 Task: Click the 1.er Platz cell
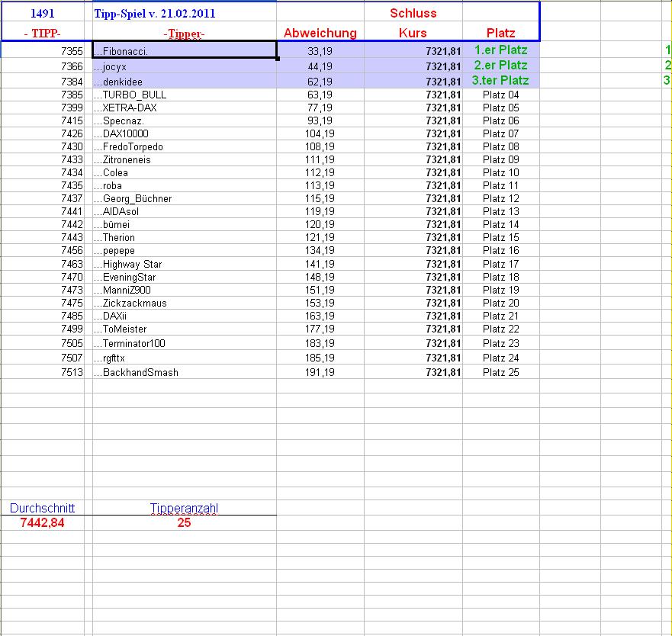tap(500, 50)
